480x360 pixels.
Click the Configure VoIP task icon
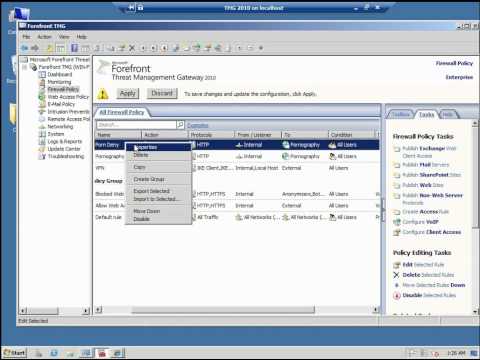click(397, 222)
